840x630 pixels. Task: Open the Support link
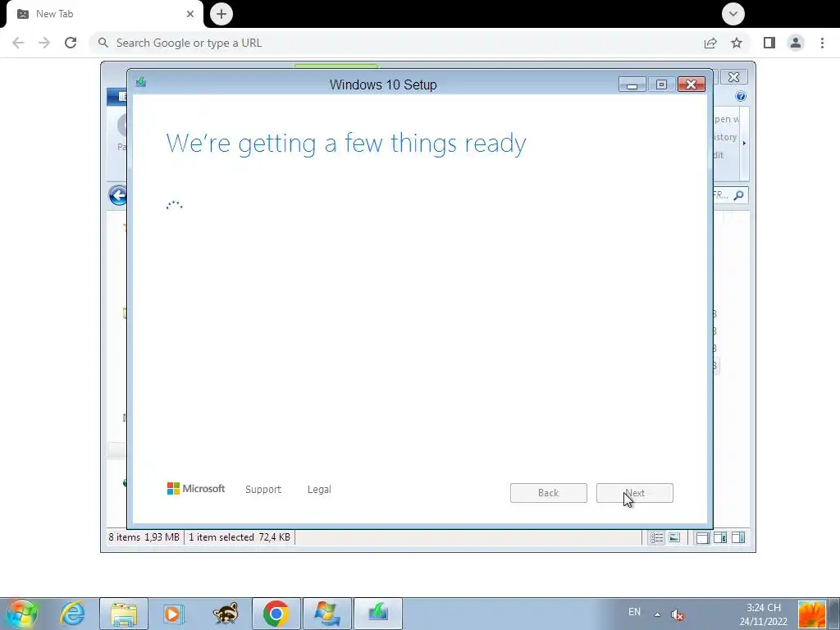263,489
